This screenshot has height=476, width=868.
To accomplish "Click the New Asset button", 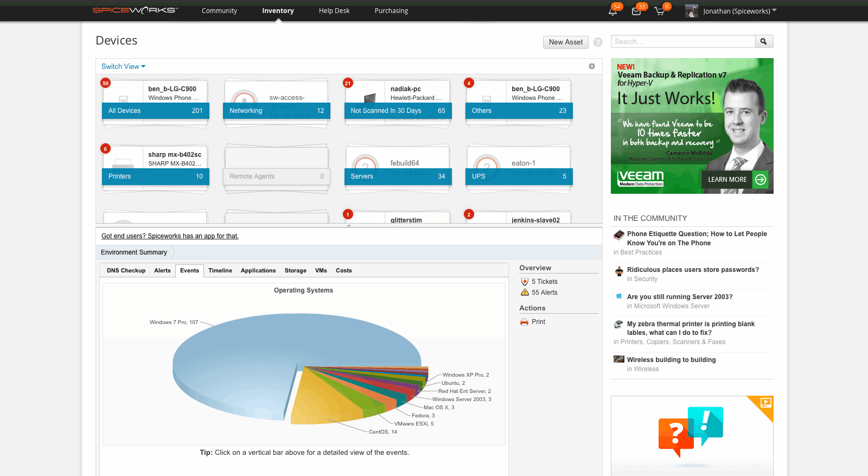I will 566,42.
